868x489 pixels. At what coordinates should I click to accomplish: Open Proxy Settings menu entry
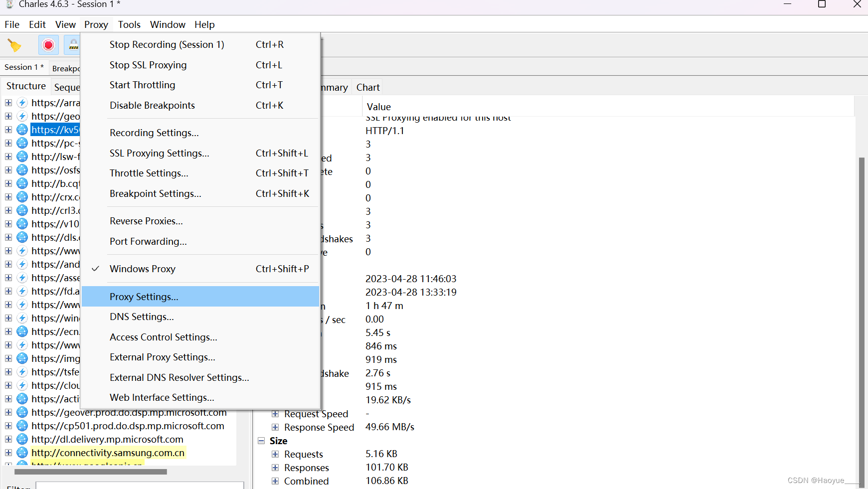pyautogui.click(x=200, y=297)
